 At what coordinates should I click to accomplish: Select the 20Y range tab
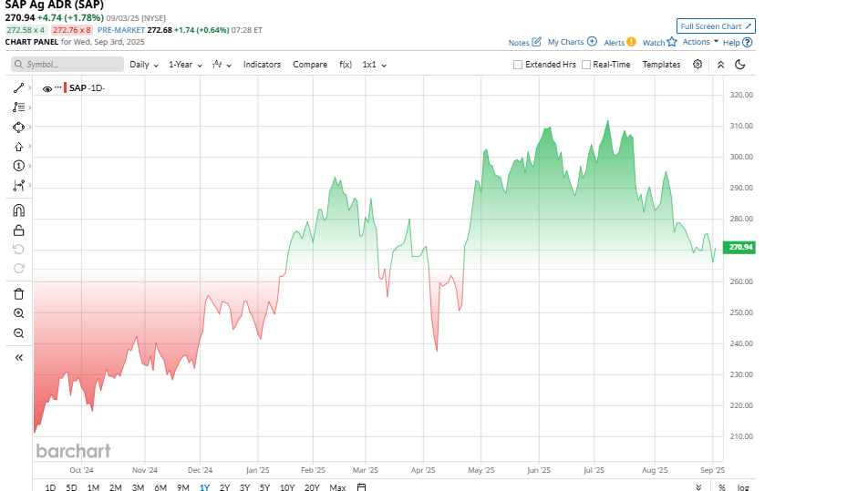pos(312,487)
